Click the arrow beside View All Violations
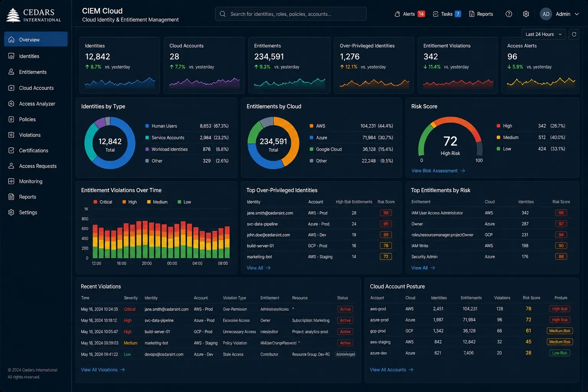The height and width of the screenshot is (392, 588). coord(122,370)
